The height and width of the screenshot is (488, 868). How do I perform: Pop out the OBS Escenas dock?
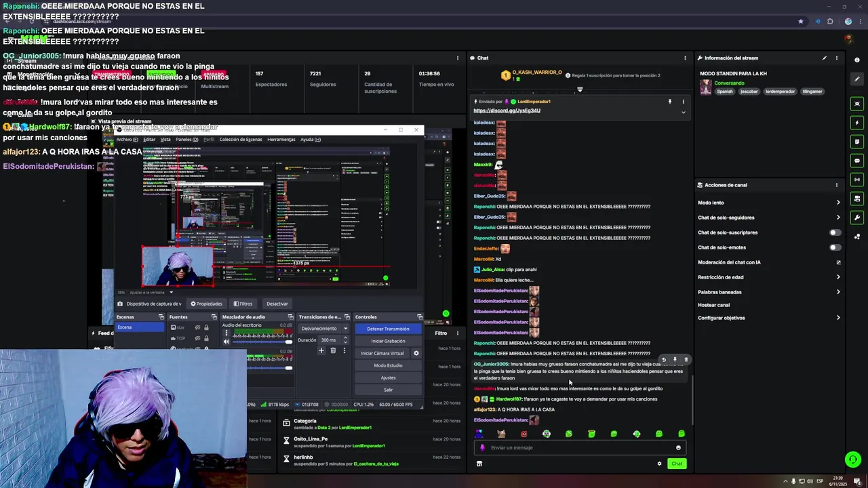(161, 317)
